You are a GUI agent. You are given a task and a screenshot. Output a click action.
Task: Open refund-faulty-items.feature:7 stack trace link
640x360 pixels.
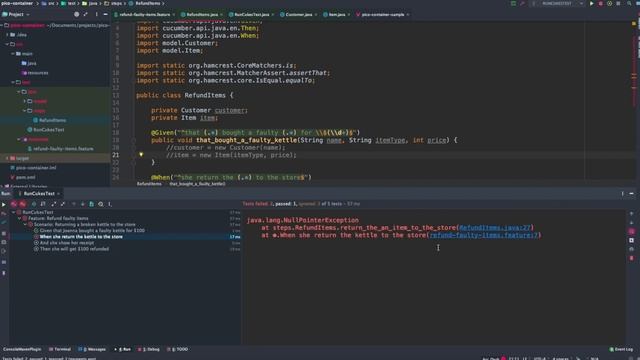[x=484, y=235]
